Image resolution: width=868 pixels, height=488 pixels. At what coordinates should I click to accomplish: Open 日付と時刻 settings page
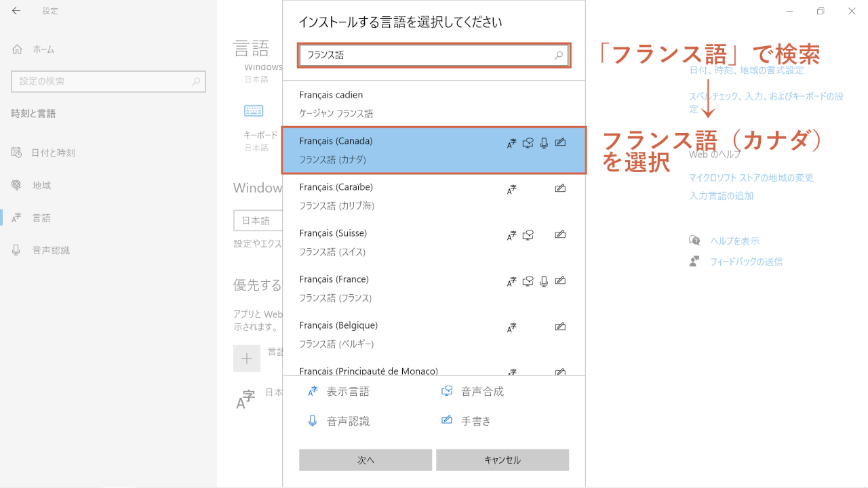[x=108, y=152]
